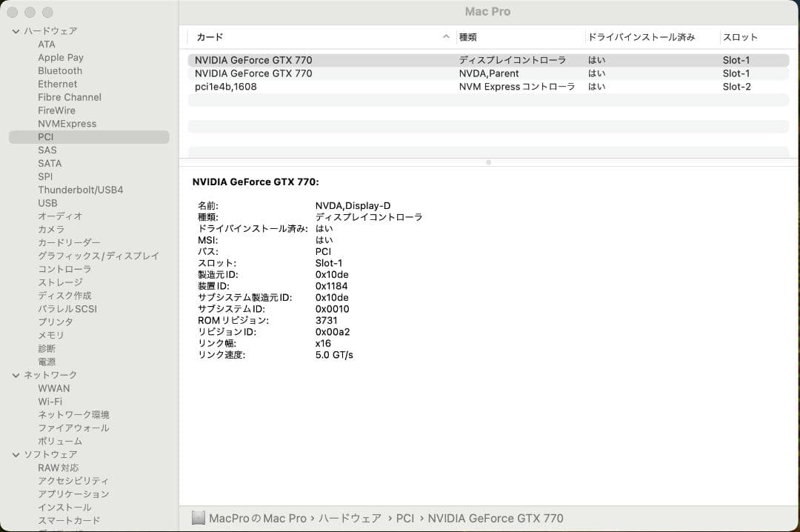The width and height of the screenshot is (800, 532).
Task: Sort table by カード column header
Action: coord(210,37)
